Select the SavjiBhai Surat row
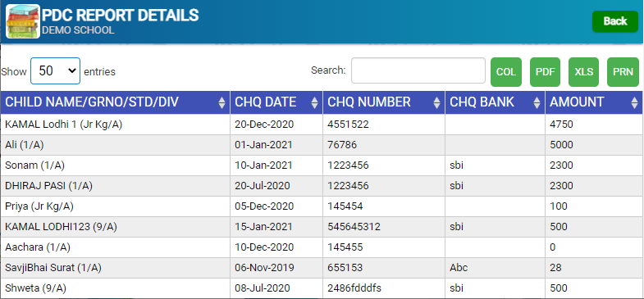 tap(321, 268)
